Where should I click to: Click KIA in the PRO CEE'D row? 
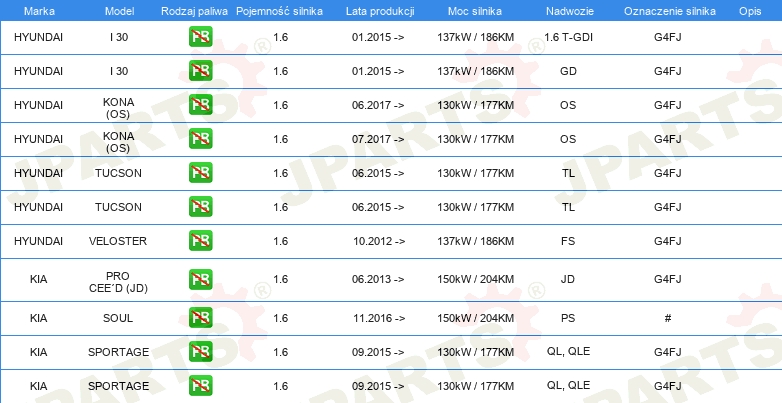click(x=38, y=279)
